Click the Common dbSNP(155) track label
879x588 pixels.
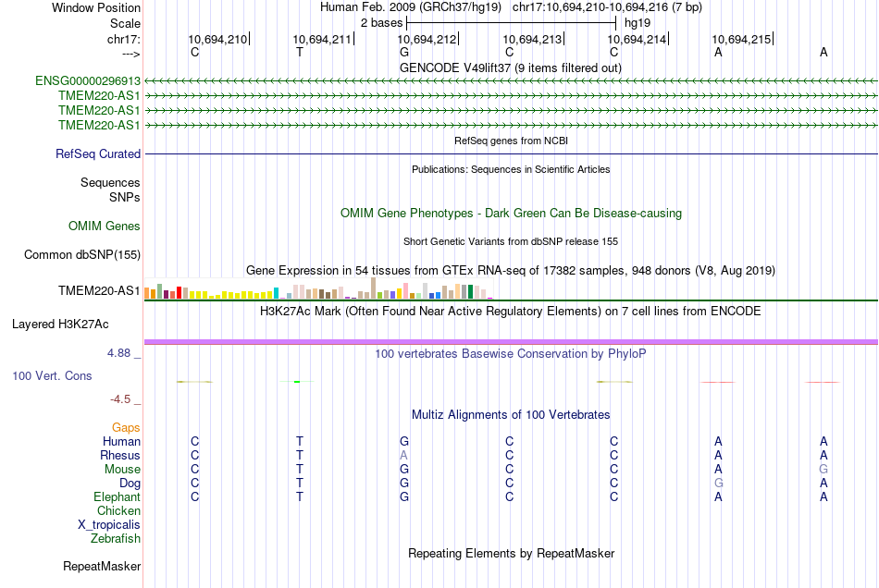pos(82,255)
